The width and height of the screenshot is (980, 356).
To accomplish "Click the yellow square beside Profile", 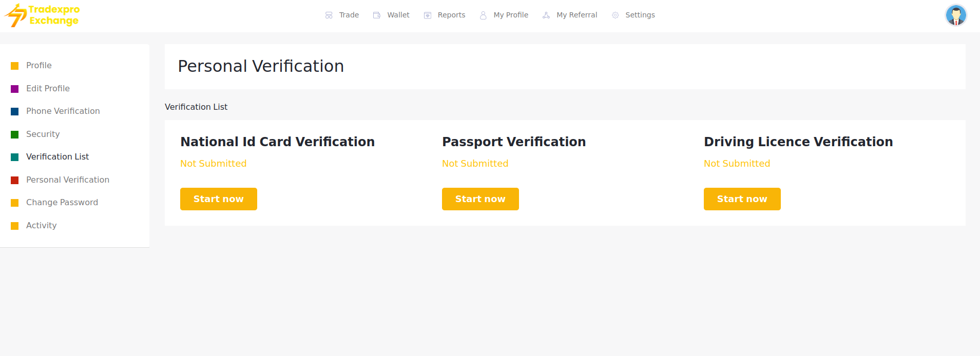I will (15, 66).
